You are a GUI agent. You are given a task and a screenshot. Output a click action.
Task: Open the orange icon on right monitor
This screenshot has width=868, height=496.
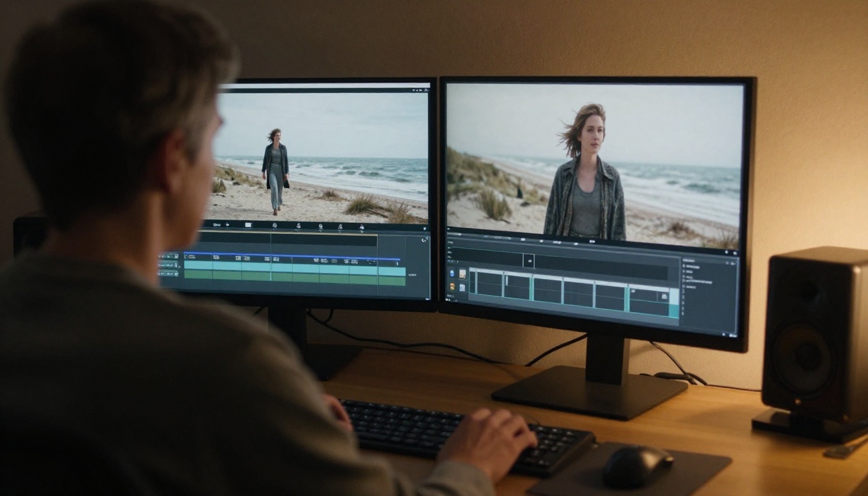click(x=452, y=286)
